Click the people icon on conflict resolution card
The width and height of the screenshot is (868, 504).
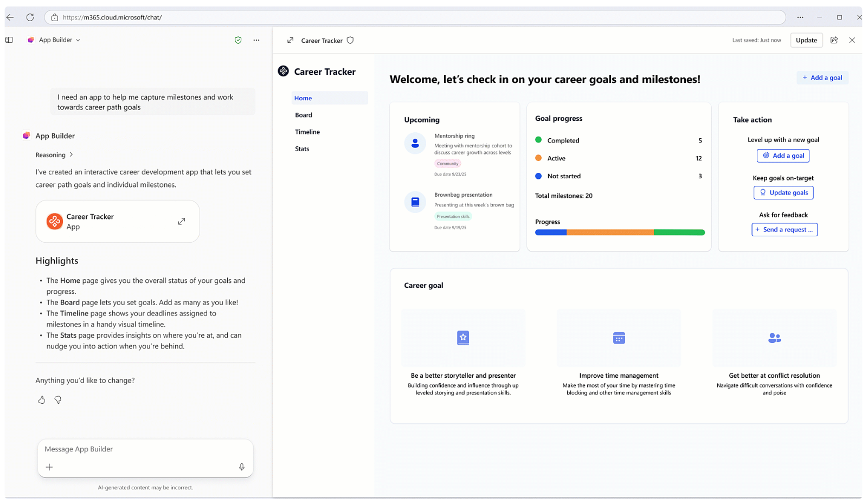tap(774, 338)
